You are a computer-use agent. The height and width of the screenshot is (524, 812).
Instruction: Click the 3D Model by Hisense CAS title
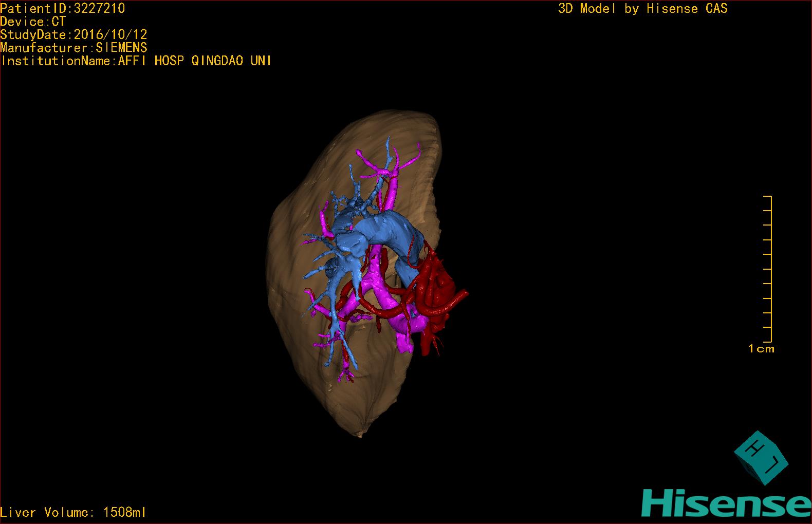642,8
